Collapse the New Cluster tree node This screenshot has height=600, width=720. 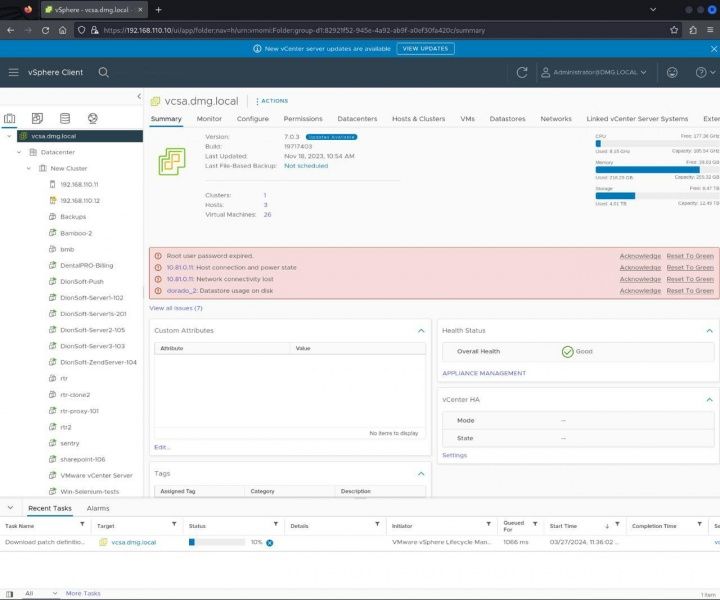coord(30,168)
